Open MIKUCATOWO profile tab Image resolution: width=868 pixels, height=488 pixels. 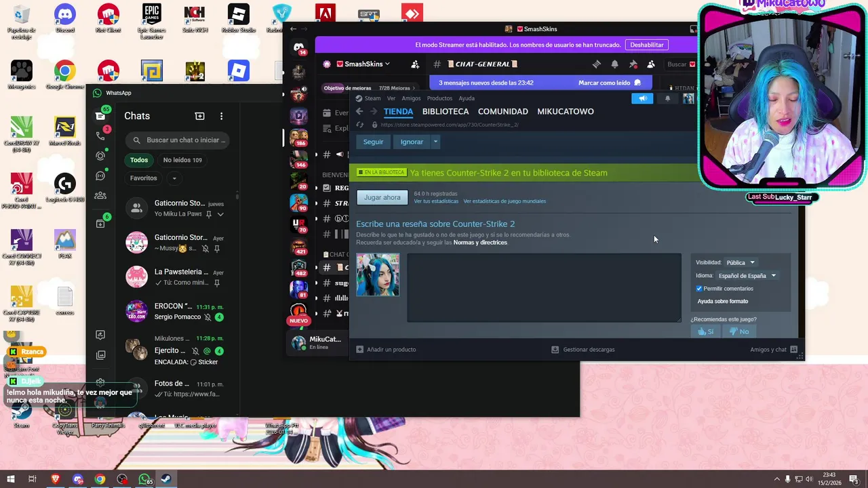(566, 111)
